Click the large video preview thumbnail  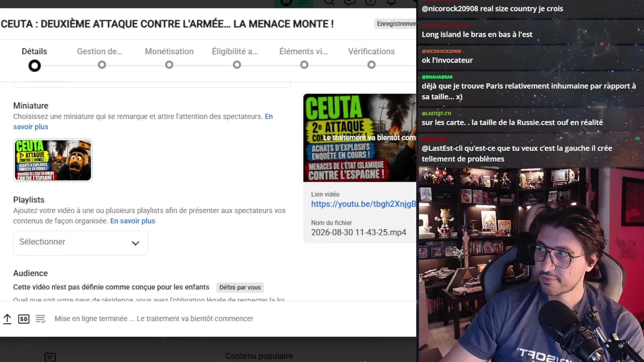pyautogui.click(x=360, y=138)
